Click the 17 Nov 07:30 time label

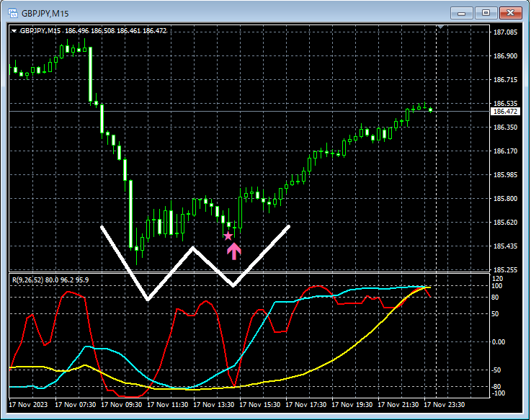click(75, 405)
